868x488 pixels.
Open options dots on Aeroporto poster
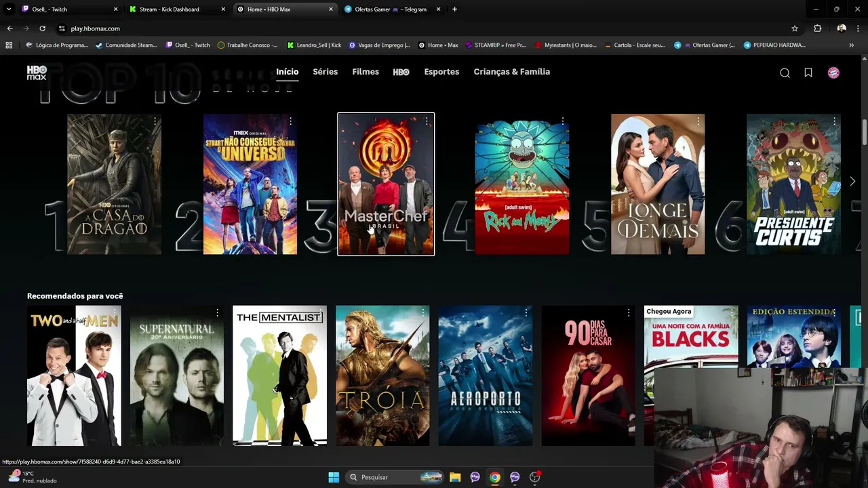[x=526, y=312]
